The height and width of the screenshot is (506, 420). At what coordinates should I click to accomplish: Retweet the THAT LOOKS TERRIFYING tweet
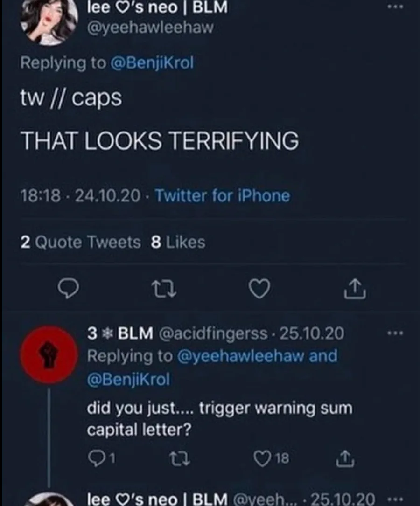tap(165, 290)
